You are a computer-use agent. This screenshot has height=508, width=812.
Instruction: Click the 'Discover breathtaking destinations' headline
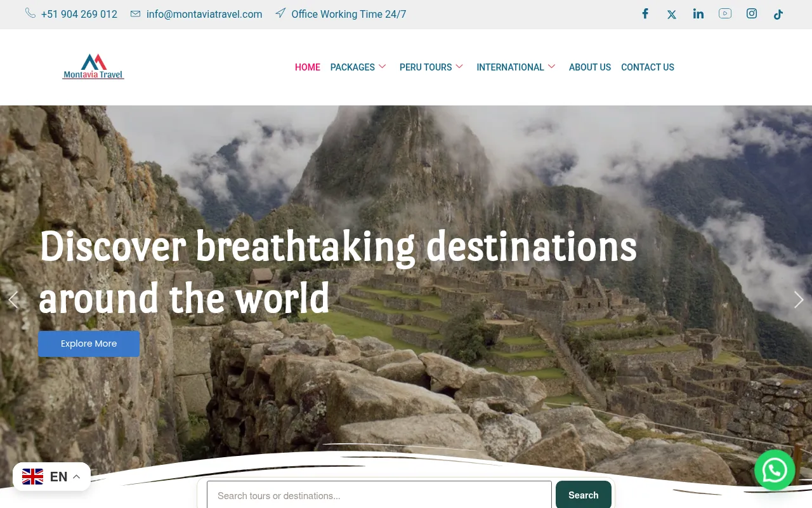pyautogui.click(x=338, y=246)
